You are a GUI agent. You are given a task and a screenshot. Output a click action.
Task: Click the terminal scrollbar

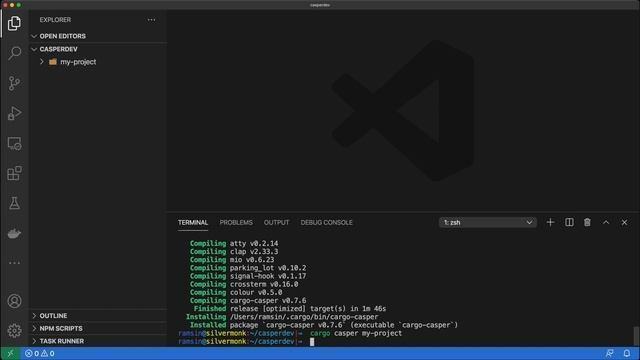(x=636, y=336)
